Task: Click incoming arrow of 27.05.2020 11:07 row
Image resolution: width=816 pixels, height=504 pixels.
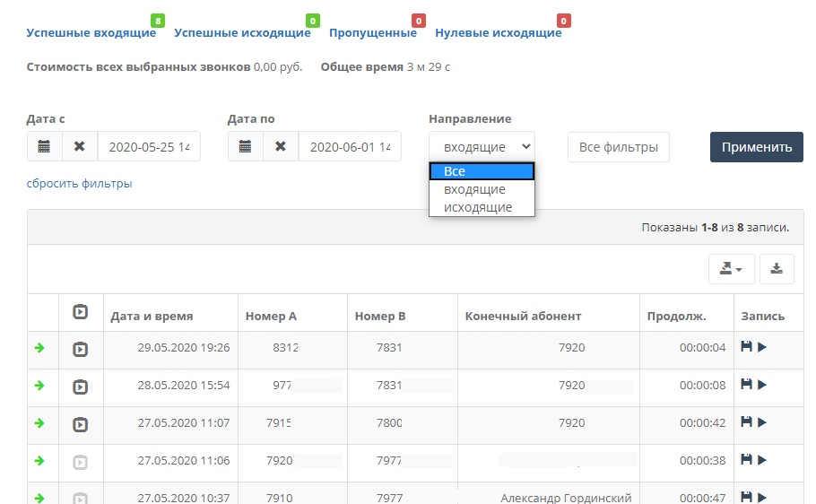Action: pos(39,422)
